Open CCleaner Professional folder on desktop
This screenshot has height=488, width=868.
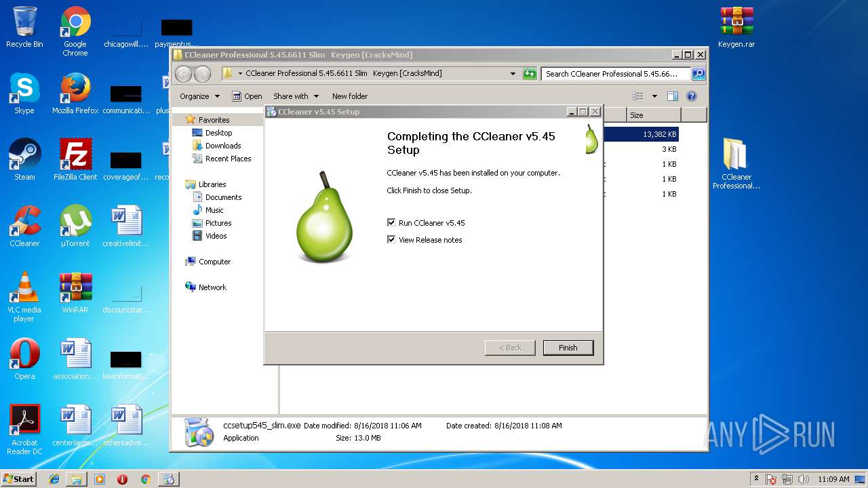[x=736, y=165]
